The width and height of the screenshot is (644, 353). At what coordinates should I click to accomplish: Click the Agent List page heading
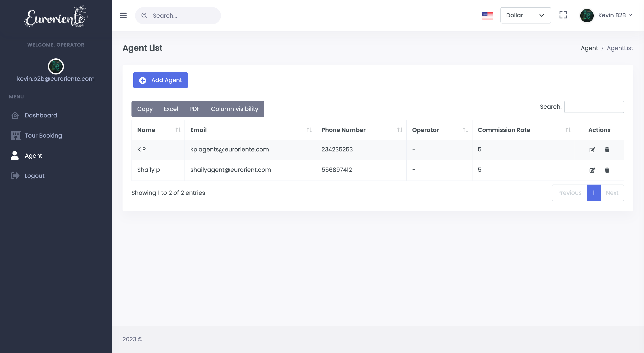point(142,48)
